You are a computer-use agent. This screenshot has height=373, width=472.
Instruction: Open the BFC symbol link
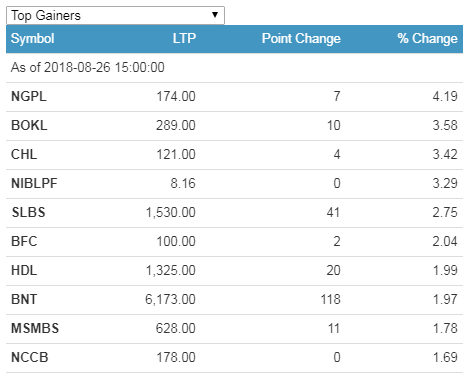tap(24, 241)
